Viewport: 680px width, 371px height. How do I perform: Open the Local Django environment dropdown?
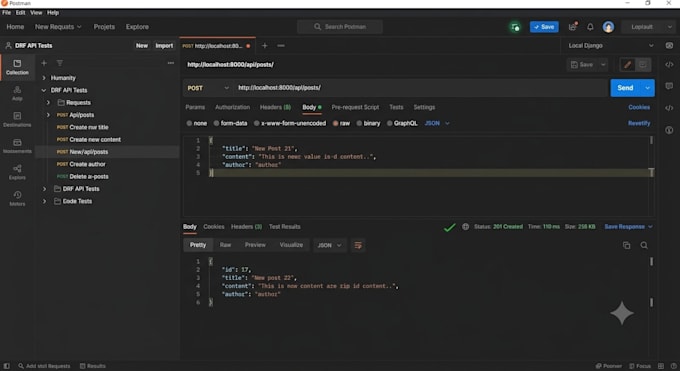[x=611, y=46]
